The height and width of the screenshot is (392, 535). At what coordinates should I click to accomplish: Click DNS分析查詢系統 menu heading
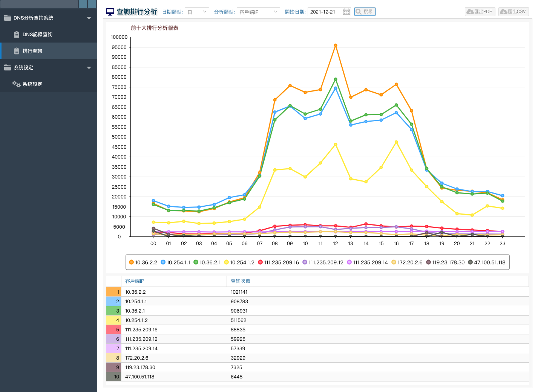click(49, 18)
